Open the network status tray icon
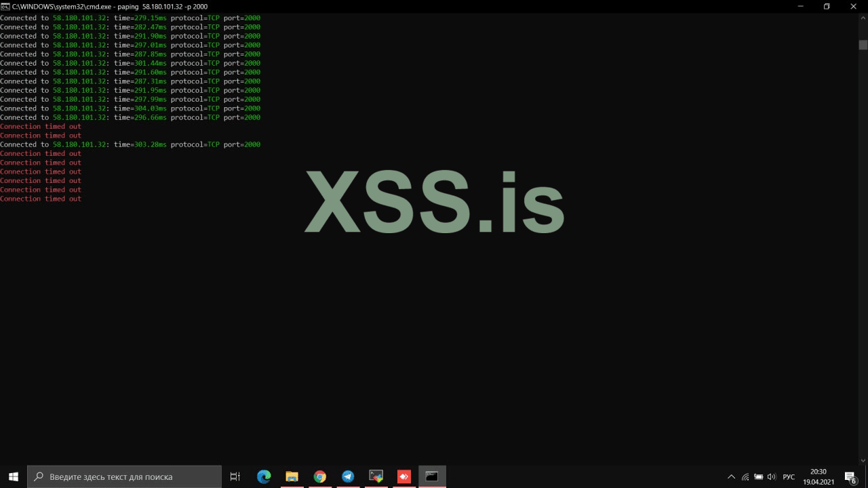This screenshot has height=488, width=868. (x=745, y=477)
